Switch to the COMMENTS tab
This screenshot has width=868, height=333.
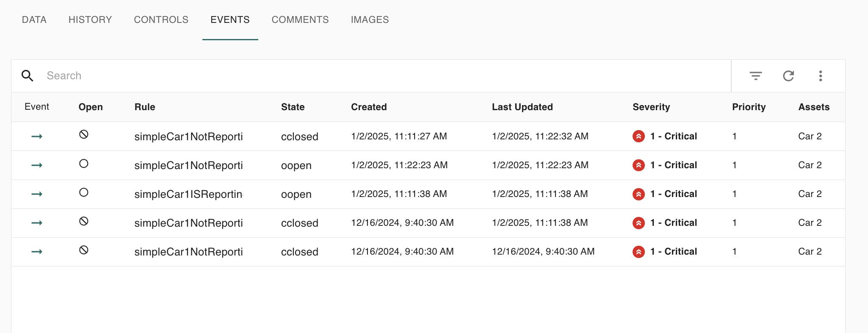tap(300, 20)
